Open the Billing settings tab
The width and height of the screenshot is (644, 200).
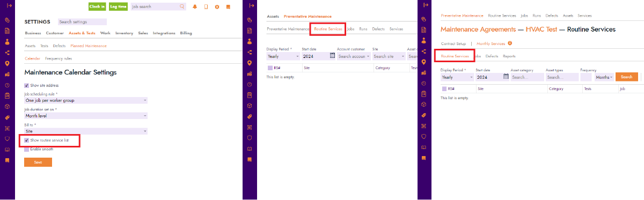(x=186, y=33)
